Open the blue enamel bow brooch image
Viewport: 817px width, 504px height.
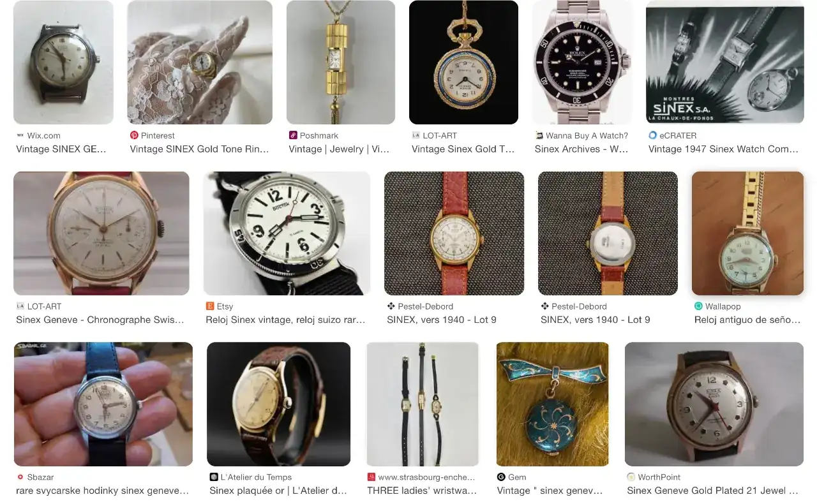tap(553, 404)
